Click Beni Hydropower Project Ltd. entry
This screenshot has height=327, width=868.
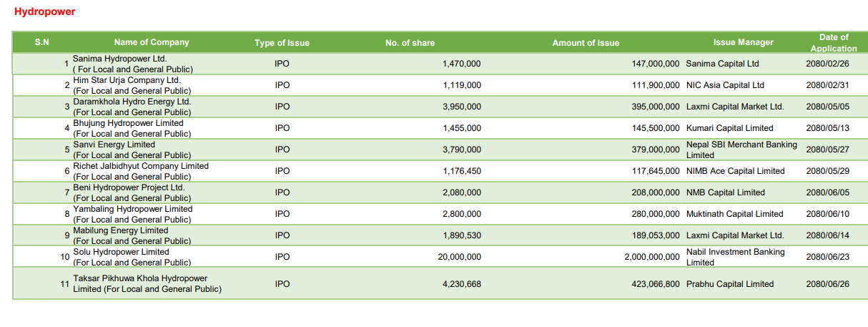129,187
